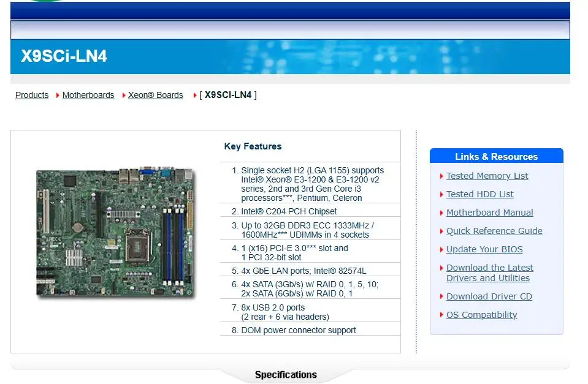
Task: Click red arrow bullet beside Tested Memory List
Action: [x=441, y=176]
